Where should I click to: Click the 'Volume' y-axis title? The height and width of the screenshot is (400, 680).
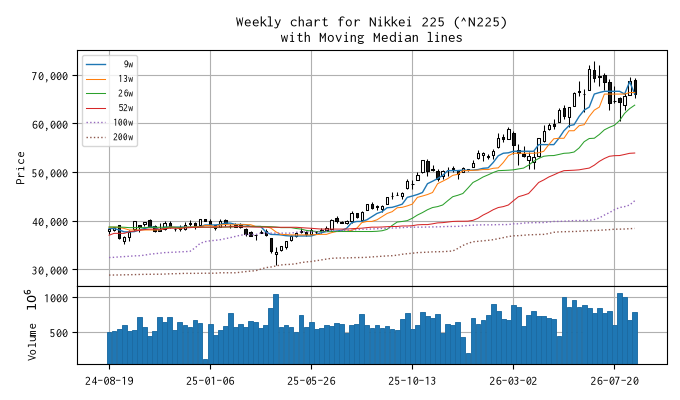pos(32,342)
